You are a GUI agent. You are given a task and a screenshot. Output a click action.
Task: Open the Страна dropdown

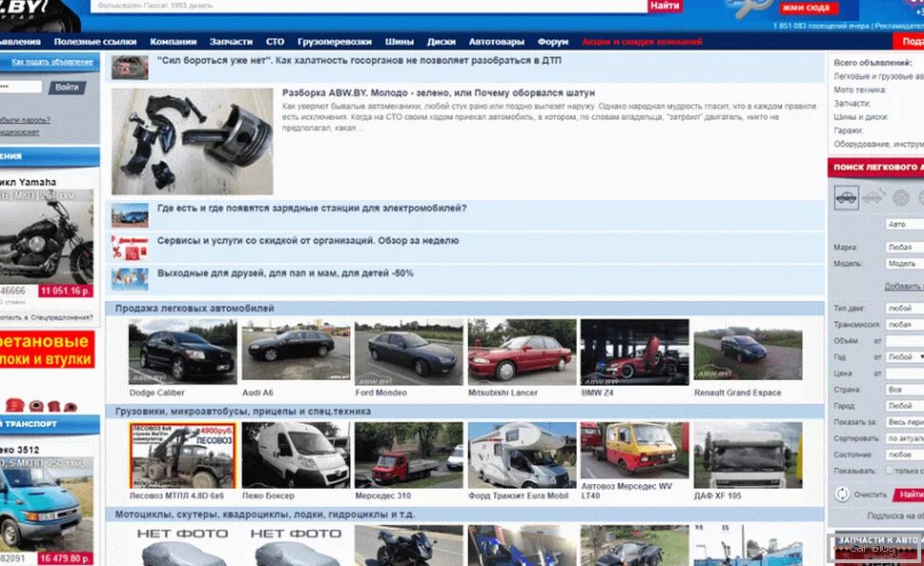click(905, 390)
